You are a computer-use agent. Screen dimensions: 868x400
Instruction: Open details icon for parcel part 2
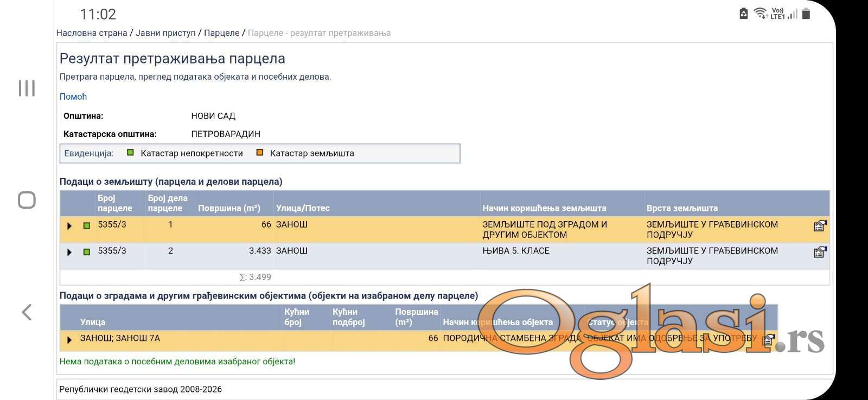pos(820,252)
